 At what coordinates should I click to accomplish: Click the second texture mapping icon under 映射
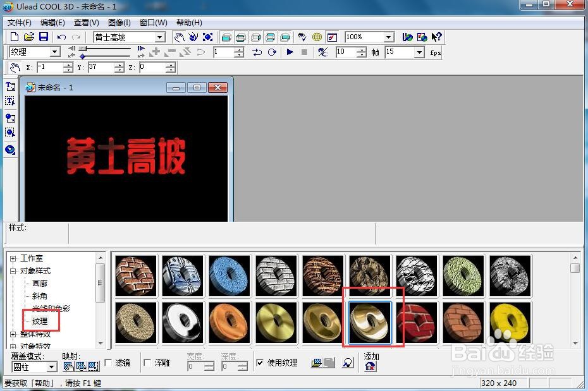(81, 366)
